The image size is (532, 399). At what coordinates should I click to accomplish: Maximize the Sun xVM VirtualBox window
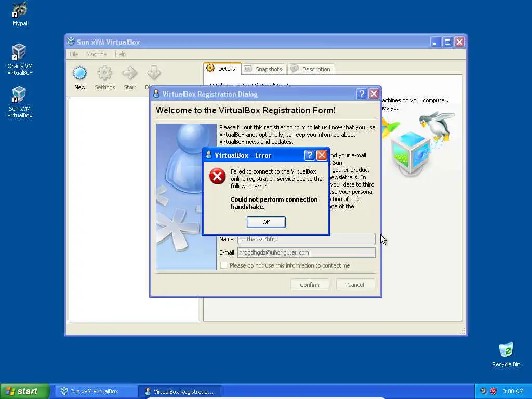coord(447,42)
